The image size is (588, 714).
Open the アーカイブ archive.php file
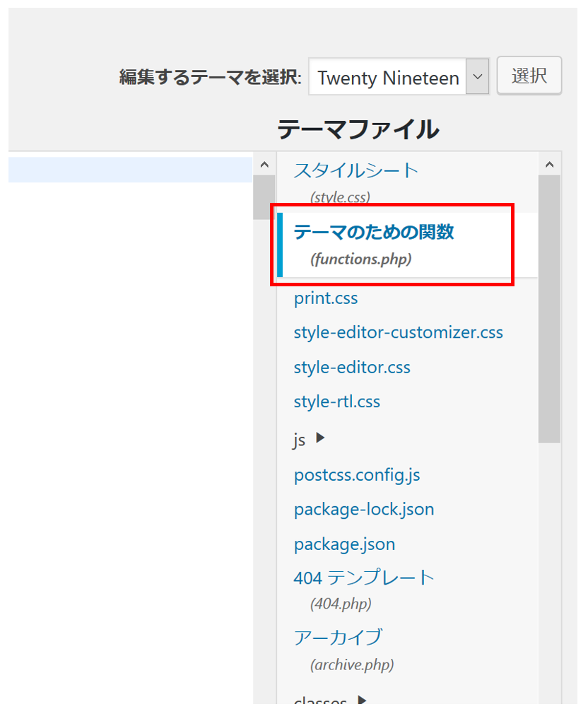point(337,637)
